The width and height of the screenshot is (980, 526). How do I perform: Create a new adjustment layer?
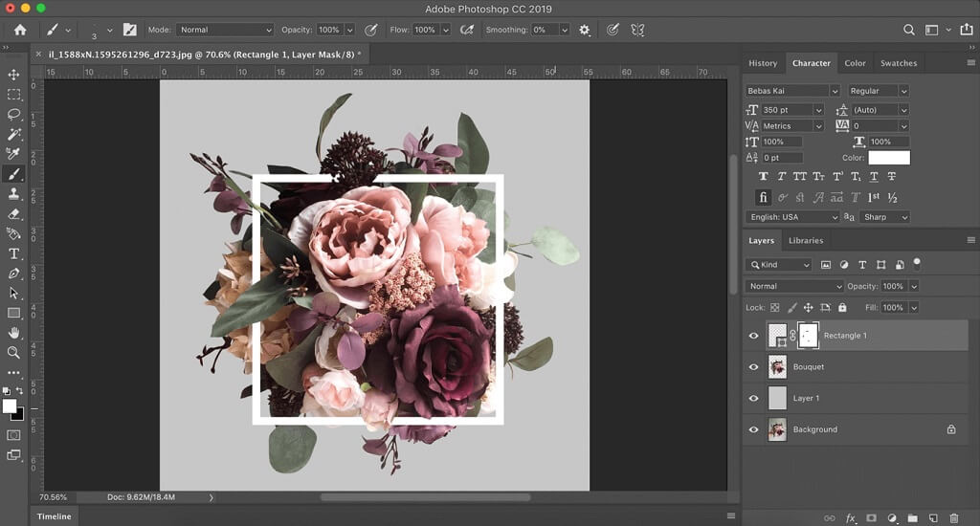point(892,518)
